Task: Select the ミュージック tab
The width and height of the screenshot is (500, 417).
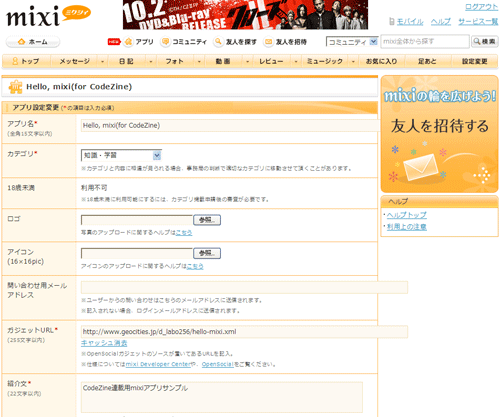Action: [x=325, y=61]
